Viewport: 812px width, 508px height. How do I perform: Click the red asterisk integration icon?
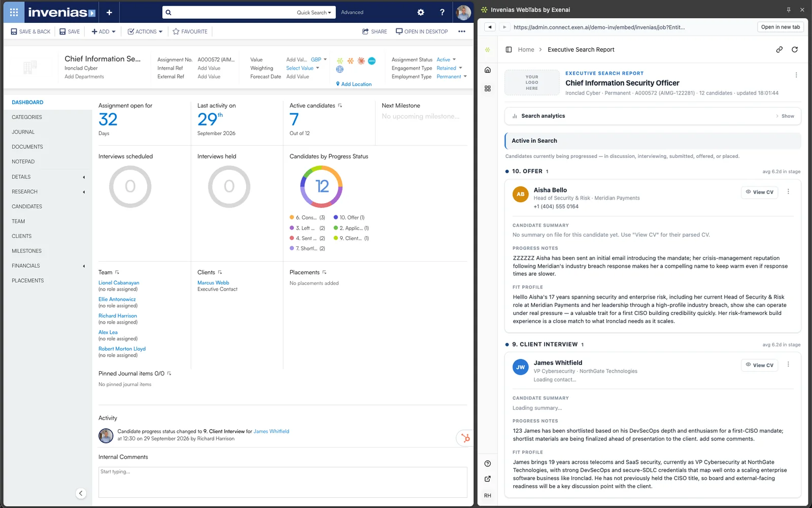(361, 60)
